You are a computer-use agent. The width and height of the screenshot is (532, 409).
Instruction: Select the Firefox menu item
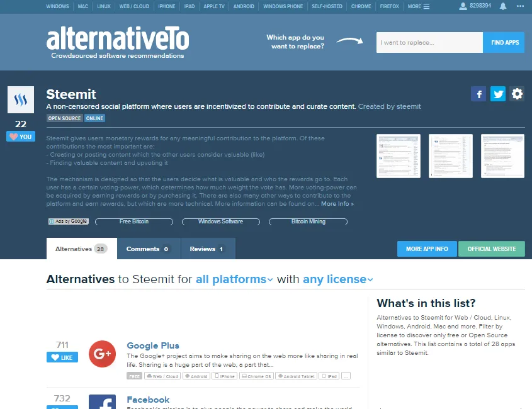tap(390, 6)
